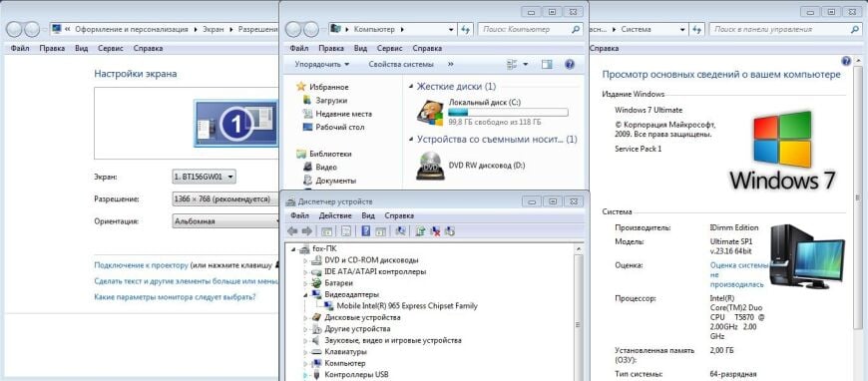Image resolution: width=868 pixels, height=381 pixels.
Task: Open Файл menu in screen resolution window
Action: (19, 49)
